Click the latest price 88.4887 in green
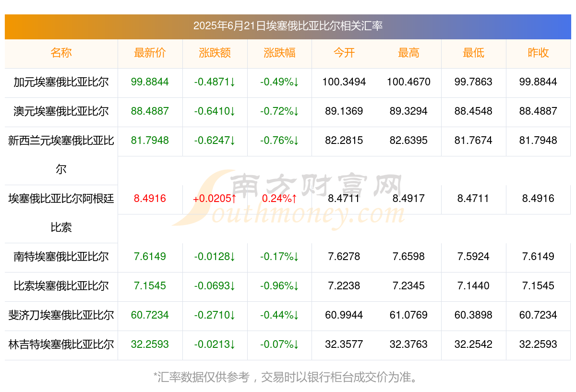 [x=150, y=111]
